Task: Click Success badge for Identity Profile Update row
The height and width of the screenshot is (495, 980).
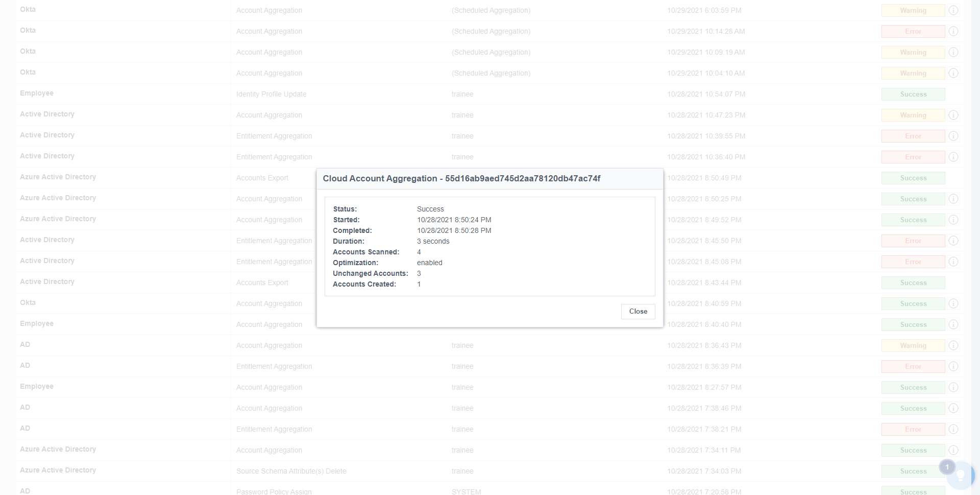Action: [913, 95]
